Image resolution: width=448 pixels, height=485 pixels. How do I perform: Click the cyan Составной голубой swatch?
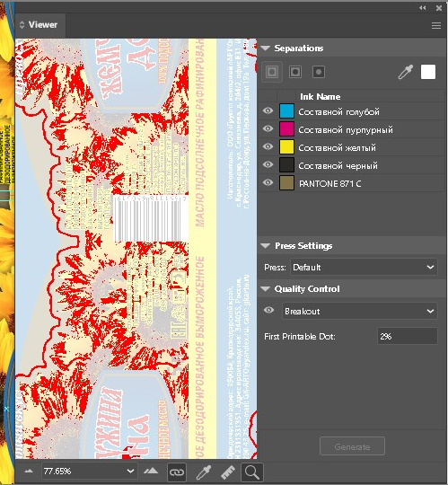coord(286,111)
